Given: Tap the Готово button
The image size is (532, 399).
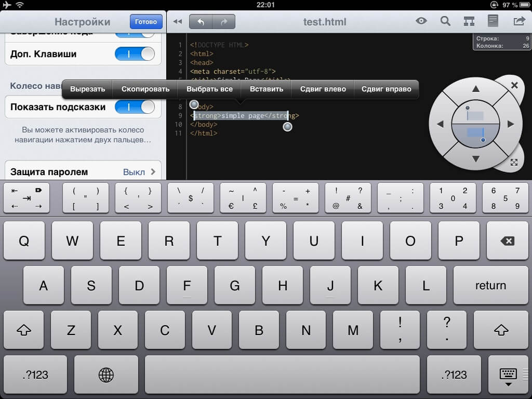Looking at the screenshot, I should (x=146, y=22).
